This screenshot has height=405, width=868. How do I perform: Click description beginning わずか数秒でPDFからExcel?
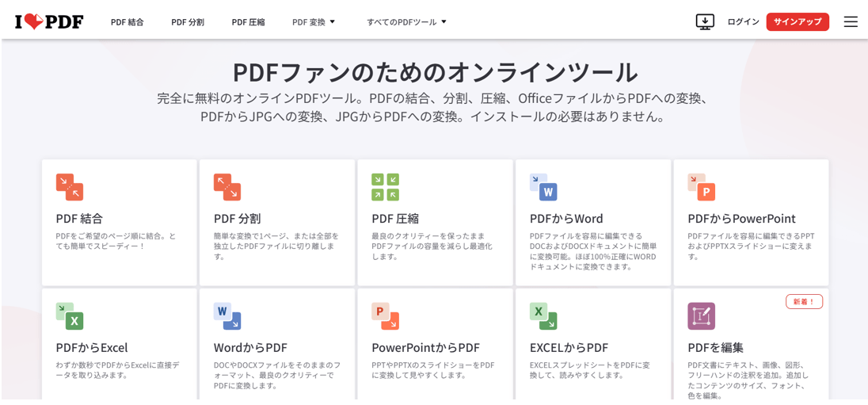click(x=118, y=370)
